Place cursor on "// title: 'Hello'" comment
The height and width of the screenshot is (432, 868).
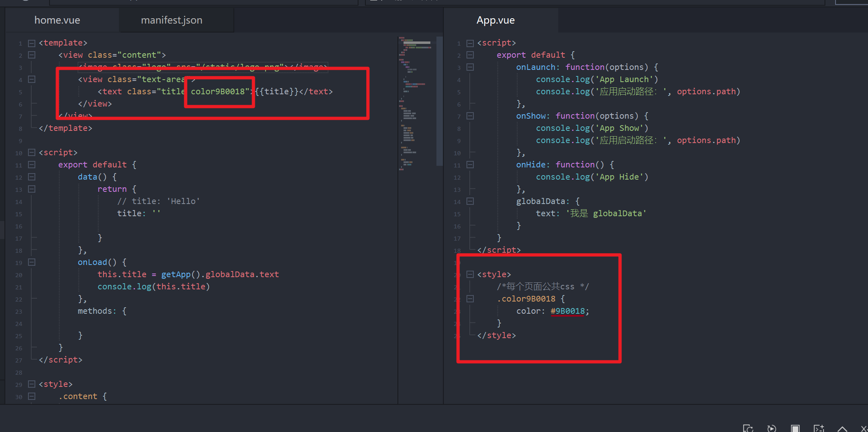pyautogui.click(x=158, y=201)
